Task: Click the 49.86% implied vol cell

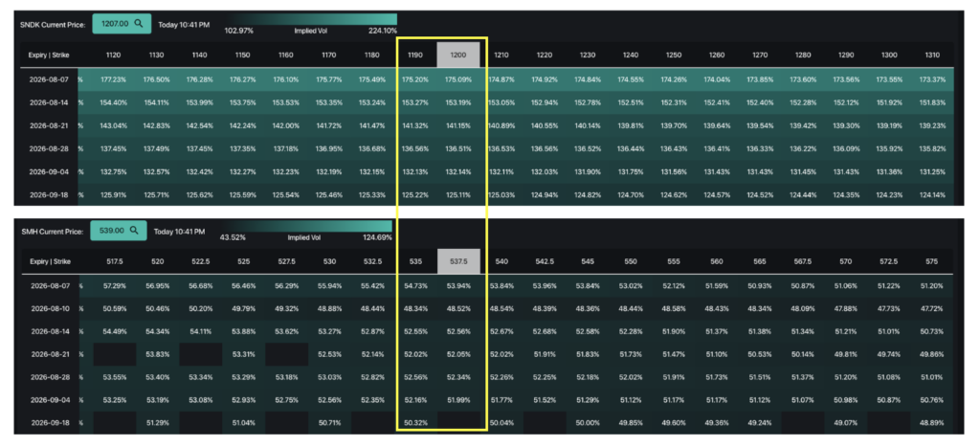Action: coord(932,354)
